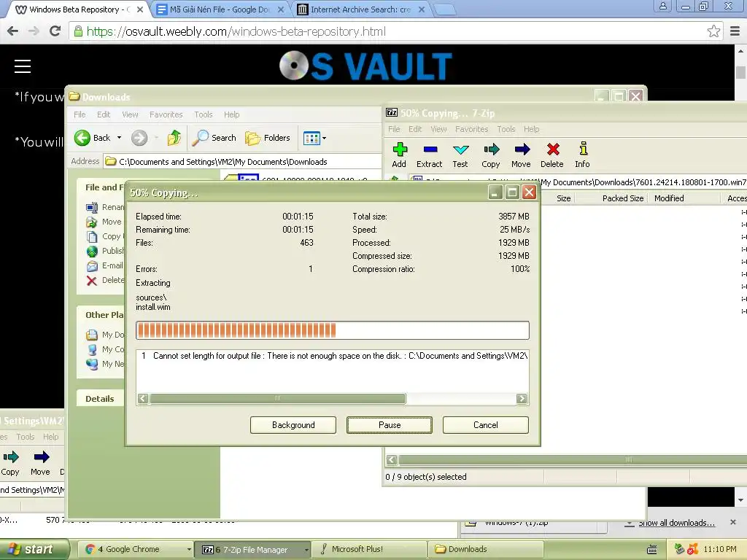Screen dimensions: 747x560
Task: Click Delete icon in 7-Zip toolbar
Action: 552,155
